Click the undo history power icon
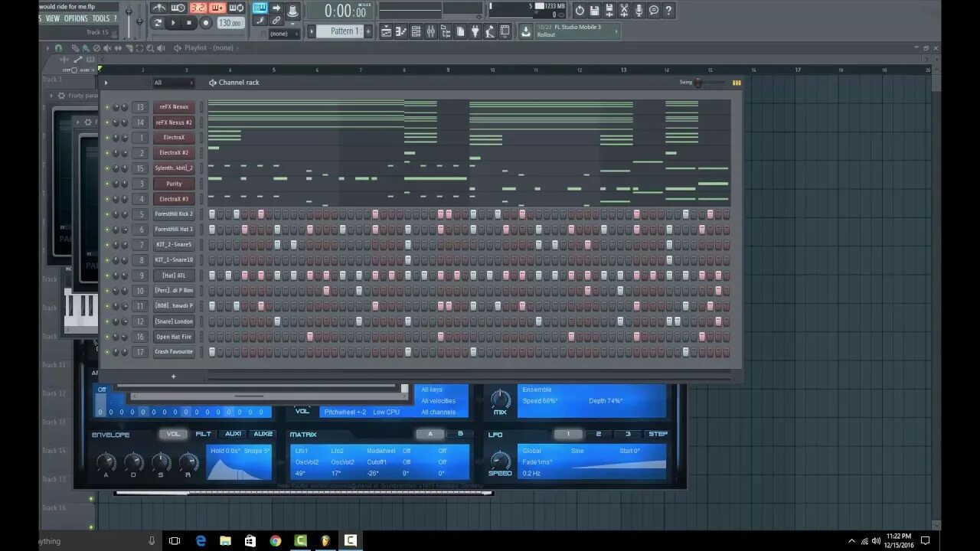 coord(580,10)
